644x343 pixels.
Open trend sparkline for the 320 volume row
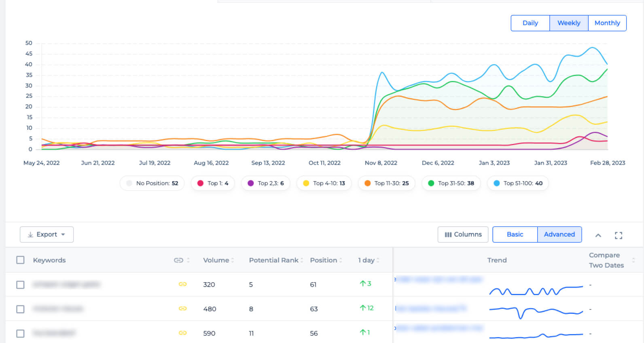click(536, 290)
